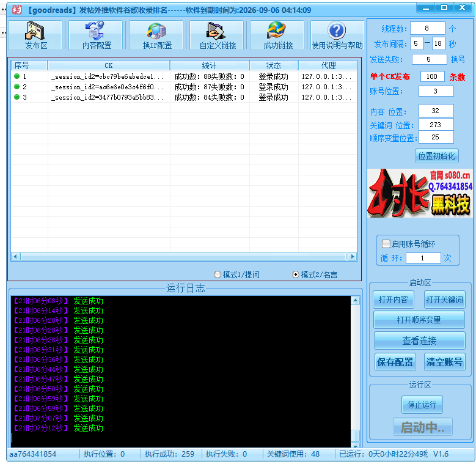
Task: Maximize the goodreads software window
Action: click(444, 8)
